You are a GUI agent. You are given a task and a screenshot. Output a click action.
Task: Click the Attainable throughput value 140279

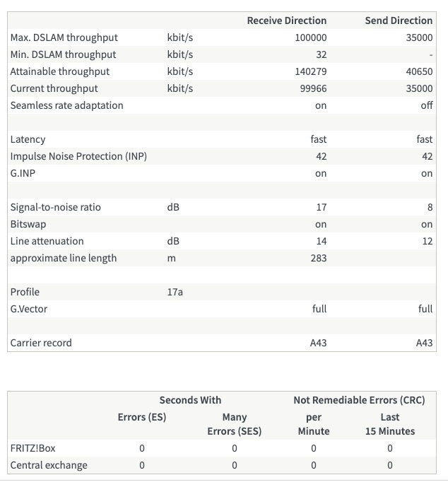pos(310,71)
